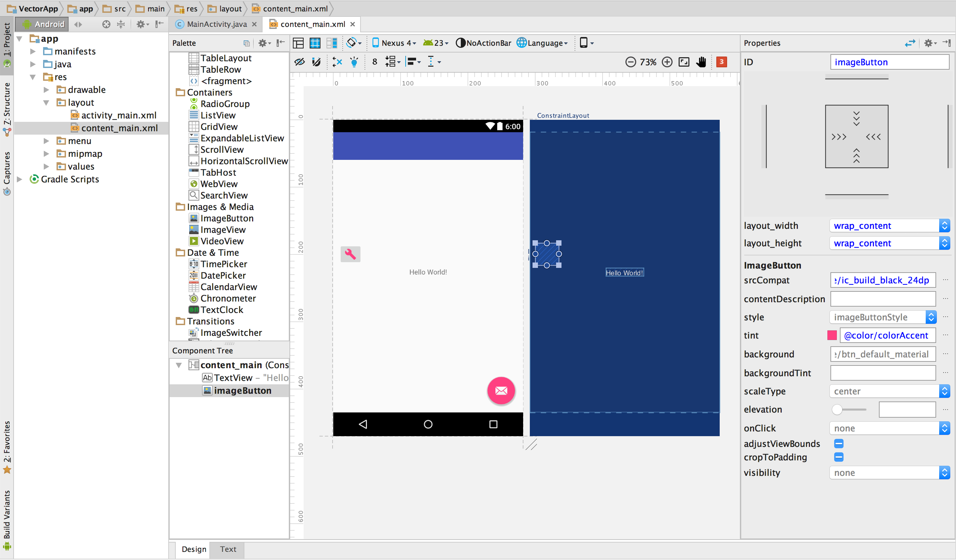Toggle the rotate/orientation device icon

[585, 43]
